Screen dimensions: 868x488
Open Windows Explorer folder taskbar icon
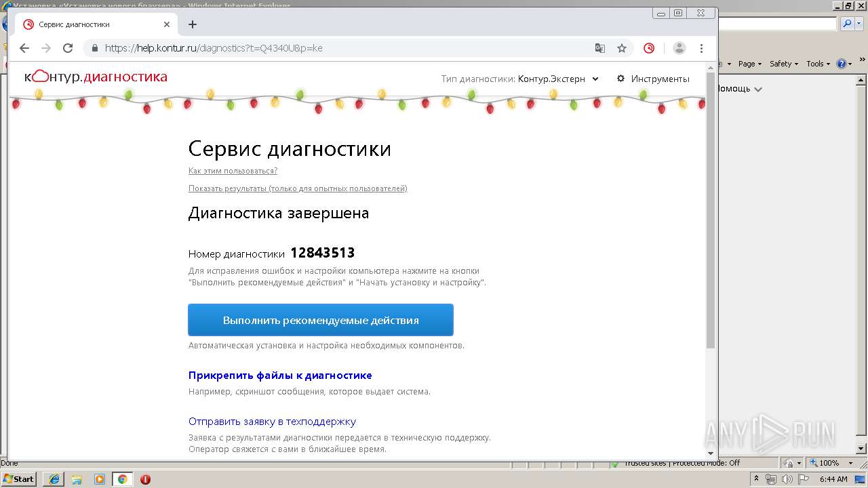[x=77, y=479]
